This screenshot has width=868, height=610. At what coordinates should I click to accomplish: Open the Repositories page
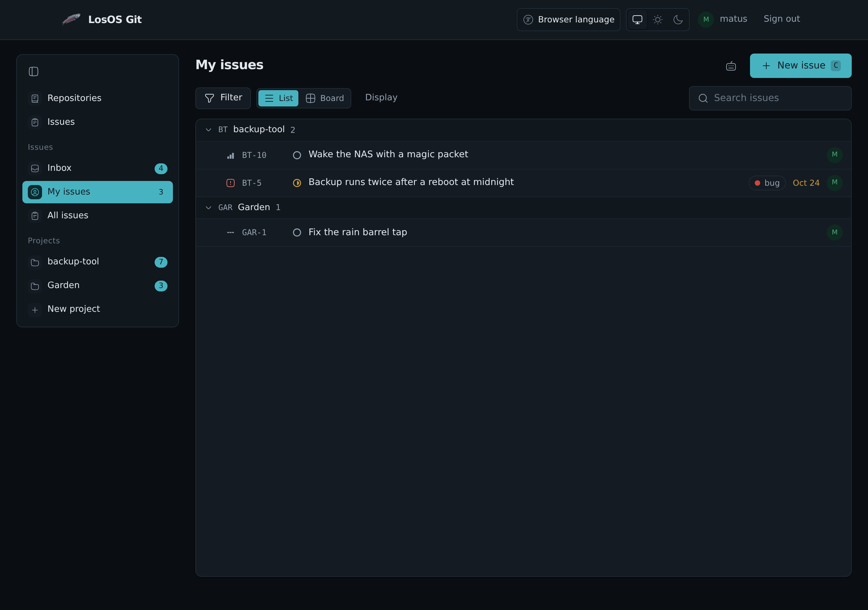point(98,98)
